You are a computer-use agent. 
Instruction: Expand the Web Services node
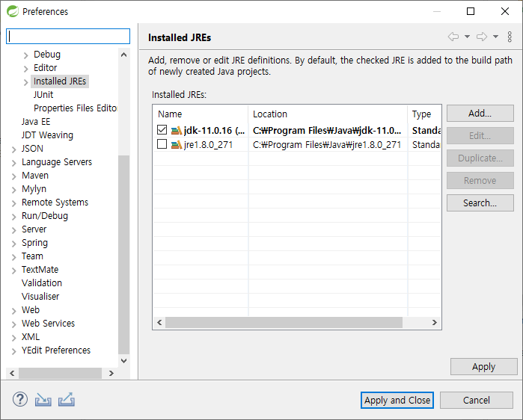(x=14, y=324)
